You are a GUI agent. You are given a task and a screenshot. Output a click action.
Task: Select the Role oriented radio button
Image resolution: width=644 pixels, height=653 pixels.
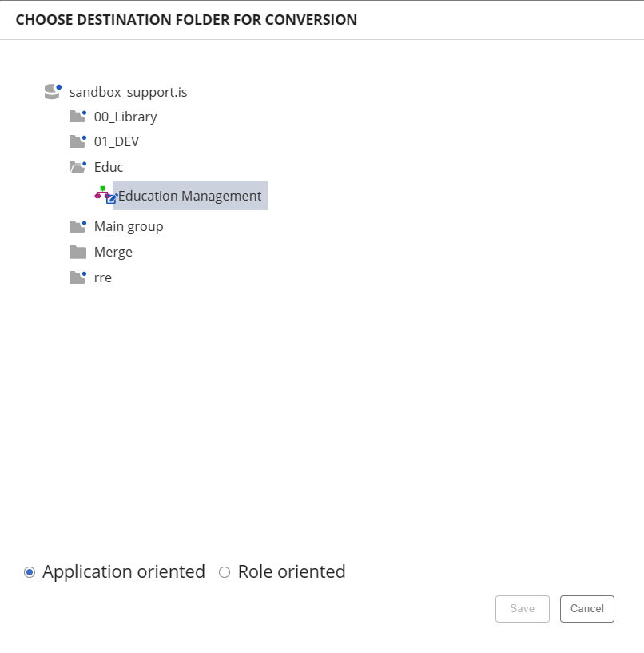[225, 572]
